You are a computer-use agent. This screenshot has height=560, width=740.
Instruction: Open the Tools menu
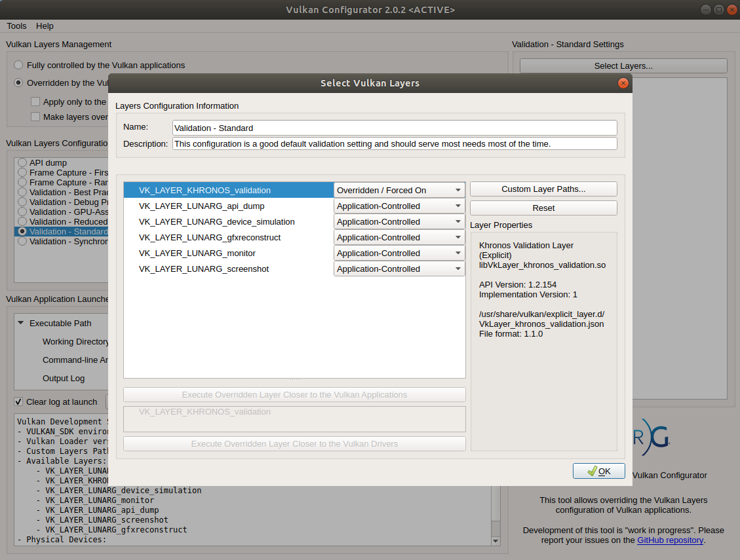point(16,26)
